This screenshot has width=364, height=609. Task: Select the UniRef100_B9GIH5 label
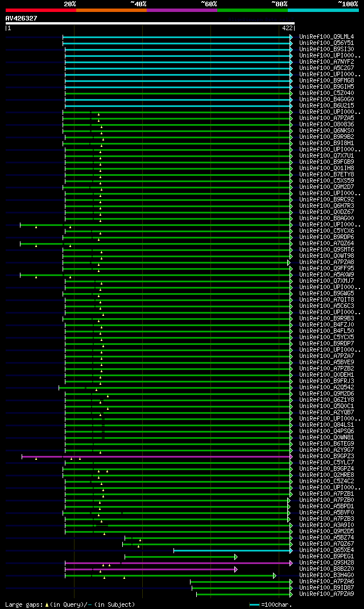point(326,87)
